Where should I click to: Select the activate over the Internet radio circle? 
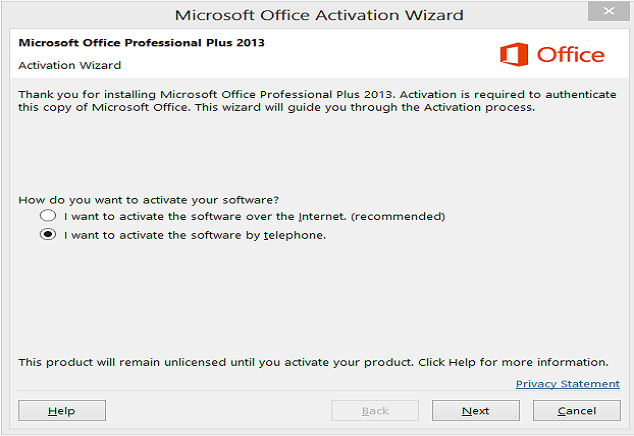(48, 216)
